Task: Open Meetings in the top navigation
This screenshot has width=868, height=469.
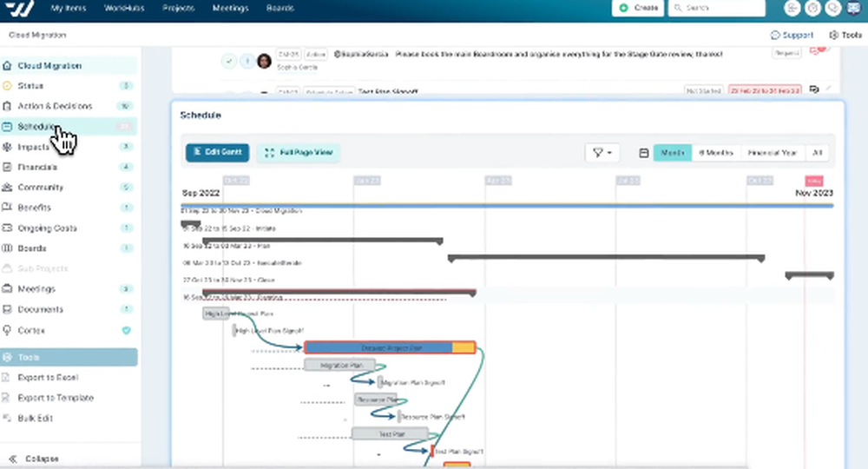Action: click(230, 9)
